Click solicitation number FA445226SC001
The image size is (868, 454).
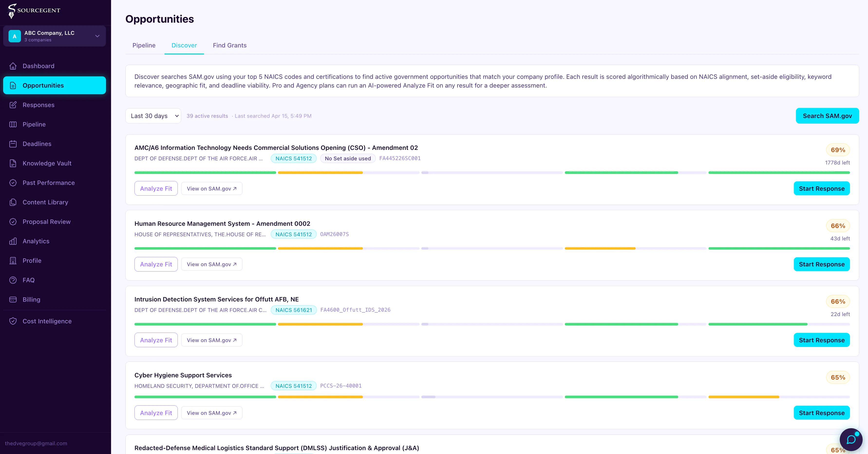[400, 158]
